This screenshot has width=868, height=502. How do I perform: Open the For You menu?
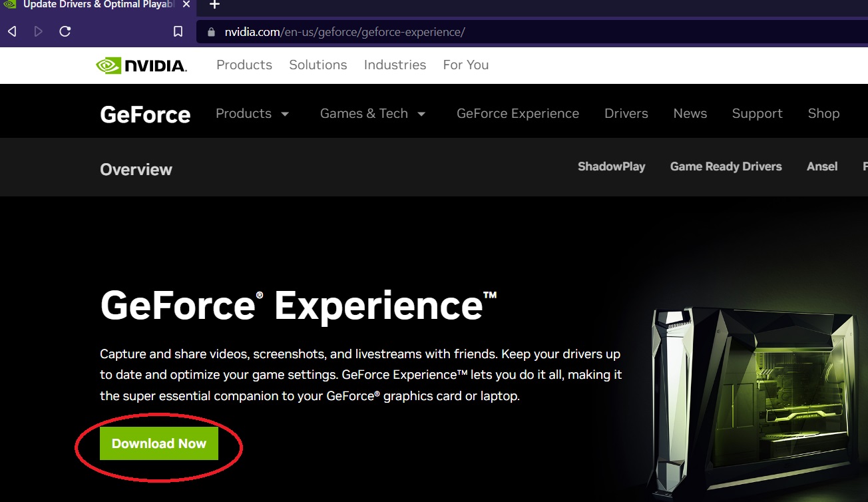tap(466, 65)
